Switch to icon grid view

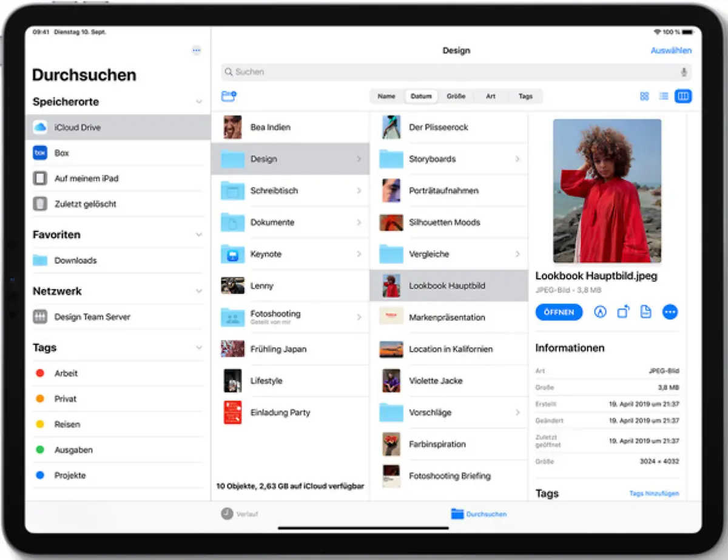tap(644, 96)
